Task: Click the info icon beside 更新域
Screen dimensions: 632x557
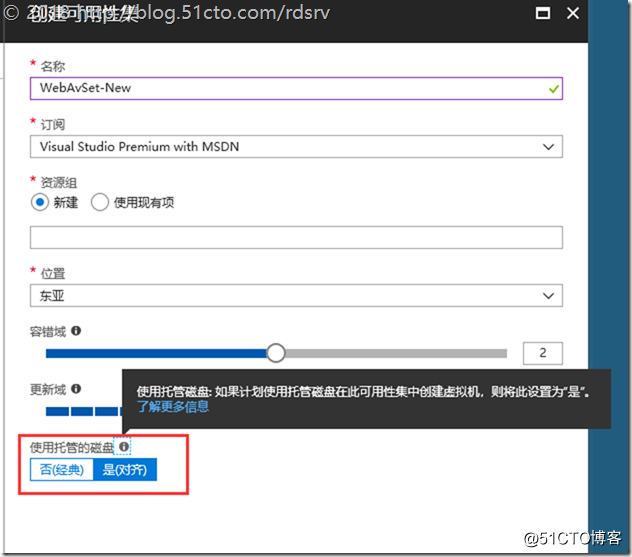Action: point(76,389)
